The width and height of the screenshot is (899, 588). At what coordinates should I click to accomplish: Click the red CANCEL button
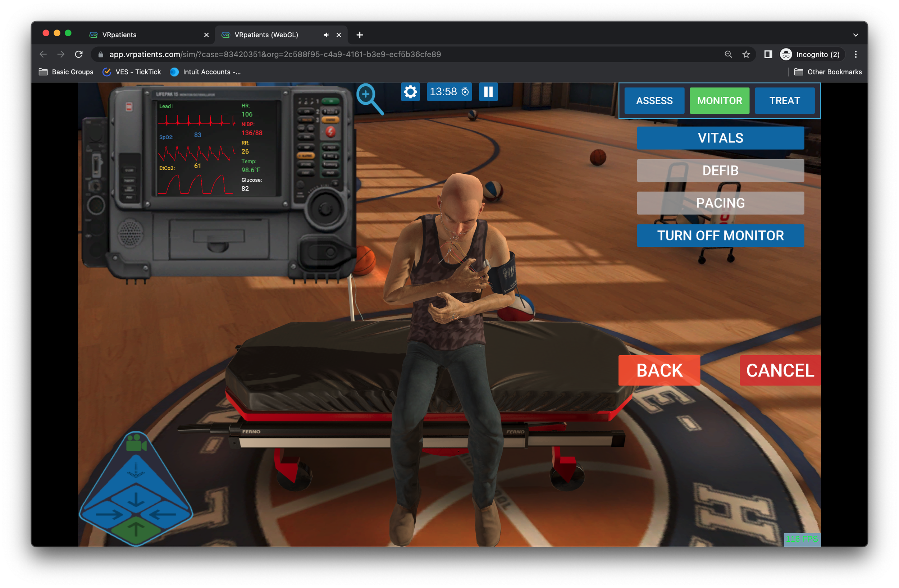coord(780,370)
